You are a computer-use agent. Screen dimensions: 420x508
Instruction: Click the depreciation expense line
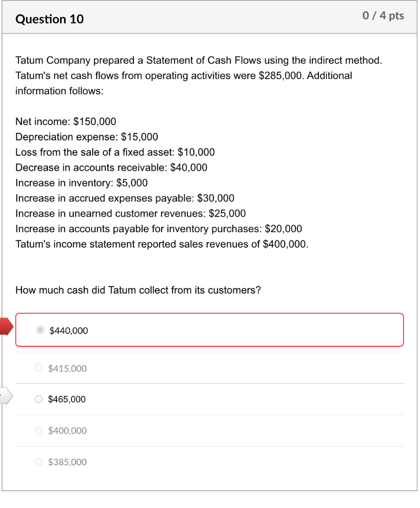(86, 136)
